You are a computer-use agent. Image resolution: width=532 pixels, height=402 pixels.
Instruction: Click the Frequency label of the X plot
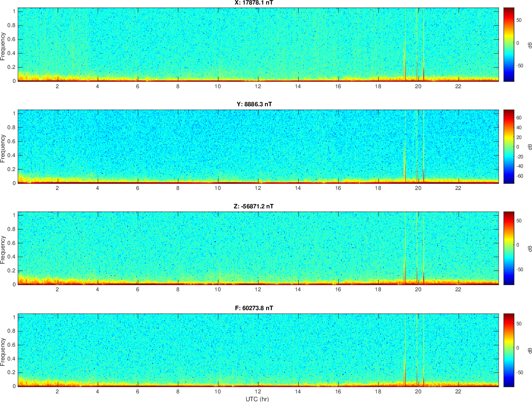click(x=3, y=46)
